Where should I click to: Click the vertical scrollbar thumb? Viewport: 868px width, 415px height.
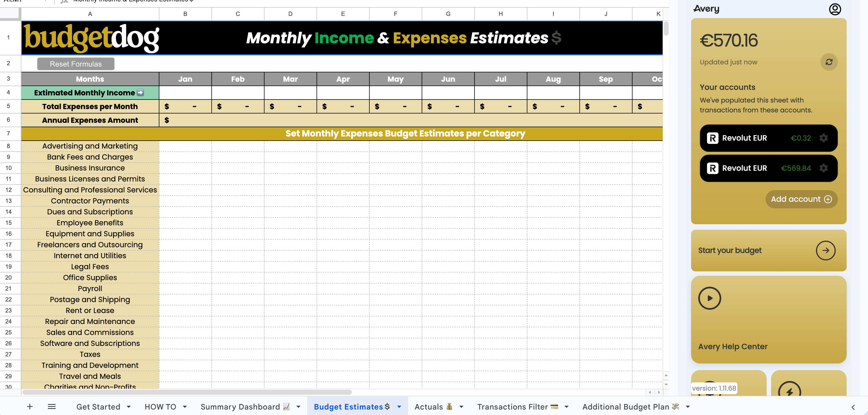point(666,28)
